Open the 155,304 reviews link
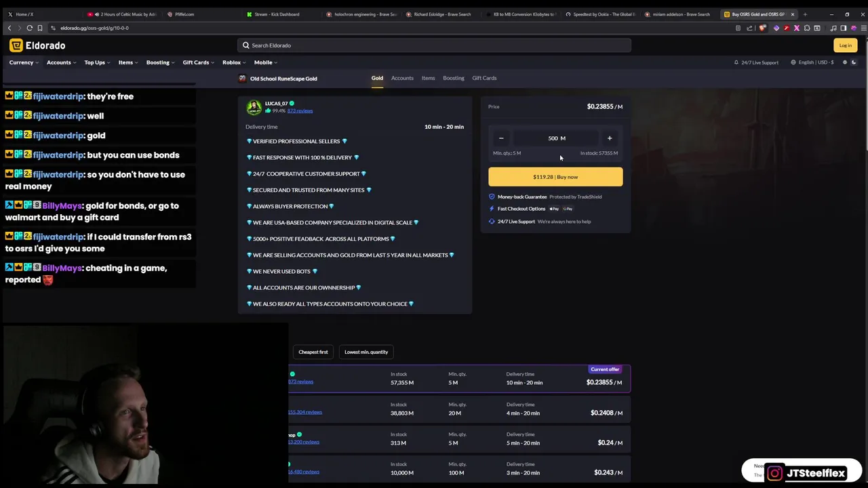Image resolution: width=868 pixels, height=488 pixels. (305, 412)
